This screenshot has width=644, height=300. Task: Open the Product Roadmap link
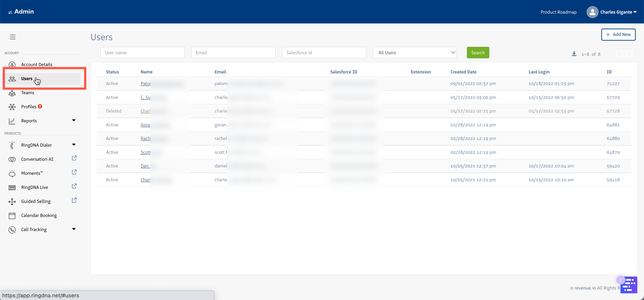coord(558,12)
